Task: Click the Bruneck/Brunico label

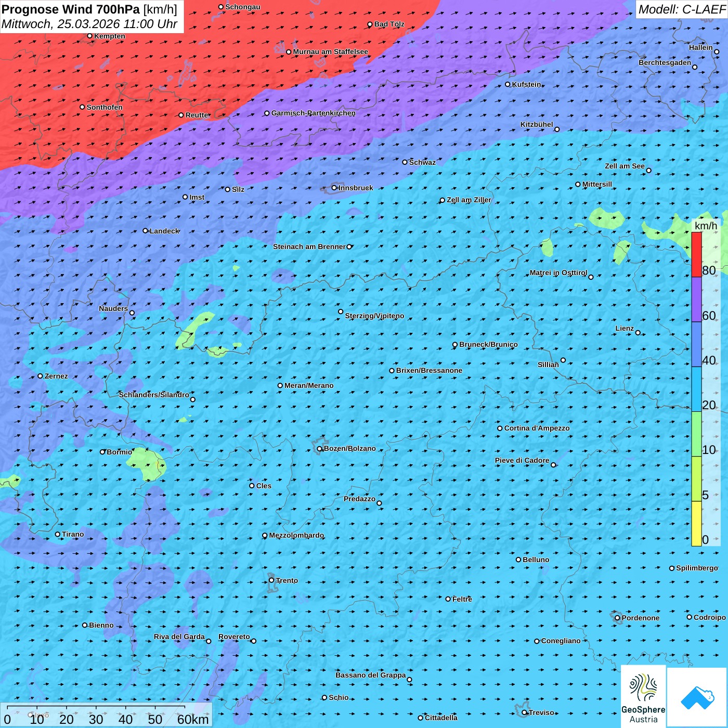Action: 488,344
